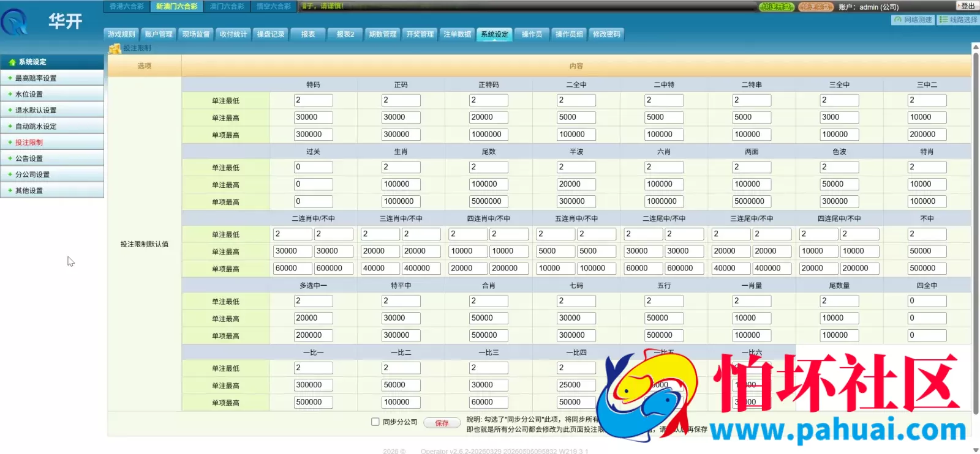Click the plus icon beside 水位设置
This screenshot has width=980, height=454.
pos(10,94)
